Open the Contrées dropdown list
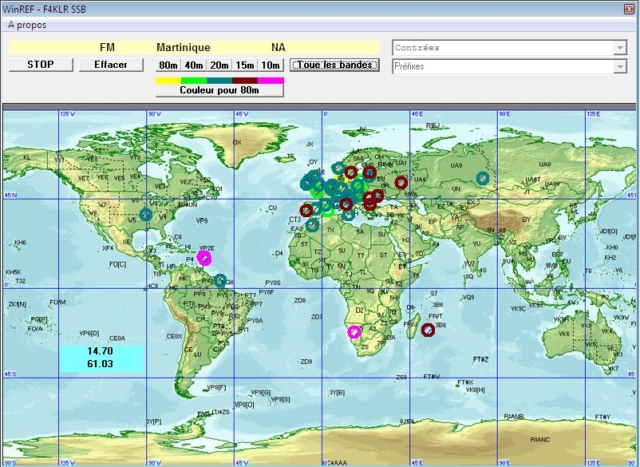The width and height of the screenshot is (640, 467). click(620, 47)
